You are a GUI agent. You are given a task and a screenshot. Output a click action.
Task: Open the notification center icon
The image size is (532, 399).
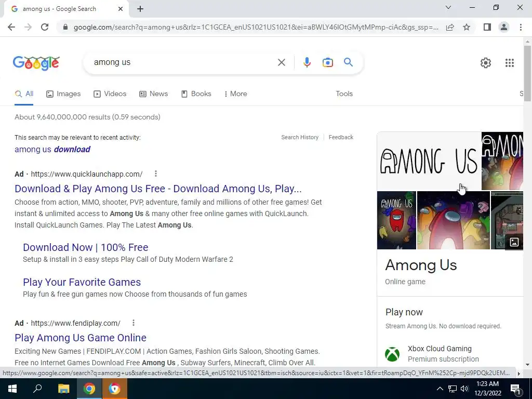515,389
